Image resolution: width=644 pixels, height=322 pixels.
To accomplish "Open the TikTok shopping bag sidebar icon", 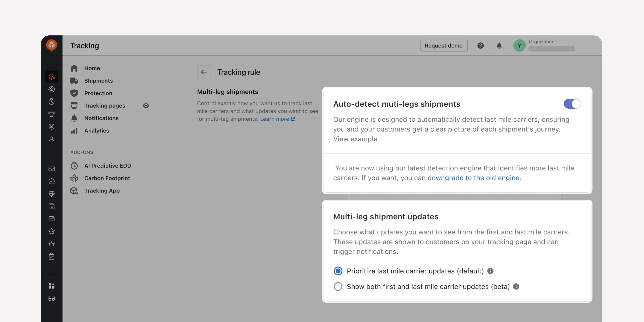I will point(52,256).
